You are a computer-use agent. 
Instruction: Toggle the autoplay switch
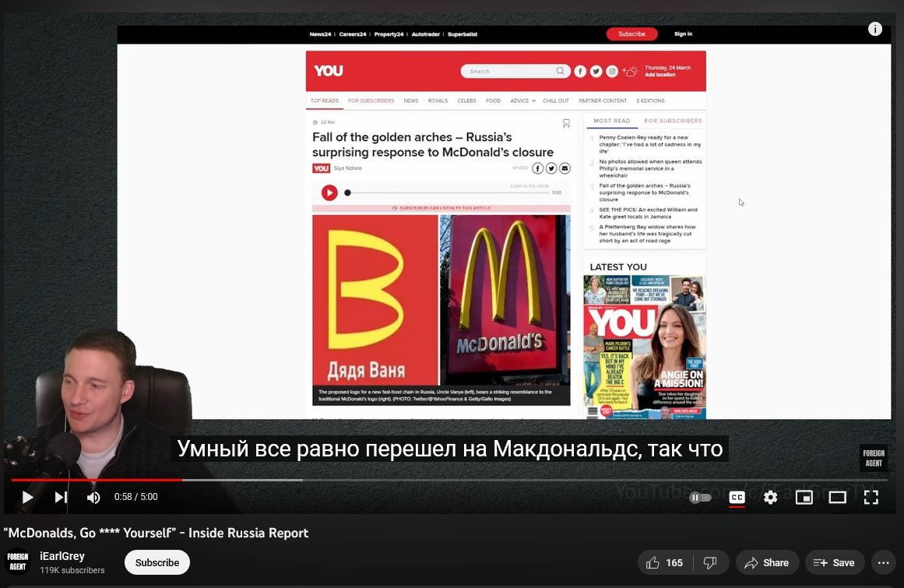(700, 497)
